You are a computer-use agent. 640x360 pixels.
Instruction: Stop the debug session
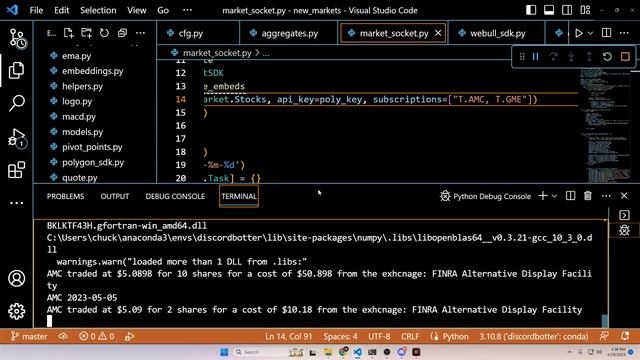[625, 57]
